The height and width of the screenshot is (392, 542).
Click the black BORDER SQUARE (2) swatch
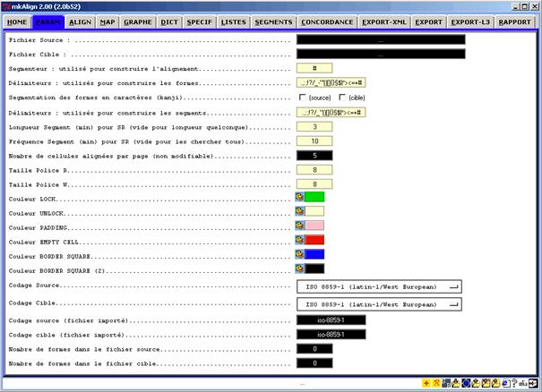pyautogui.click(x=314, y=268)
